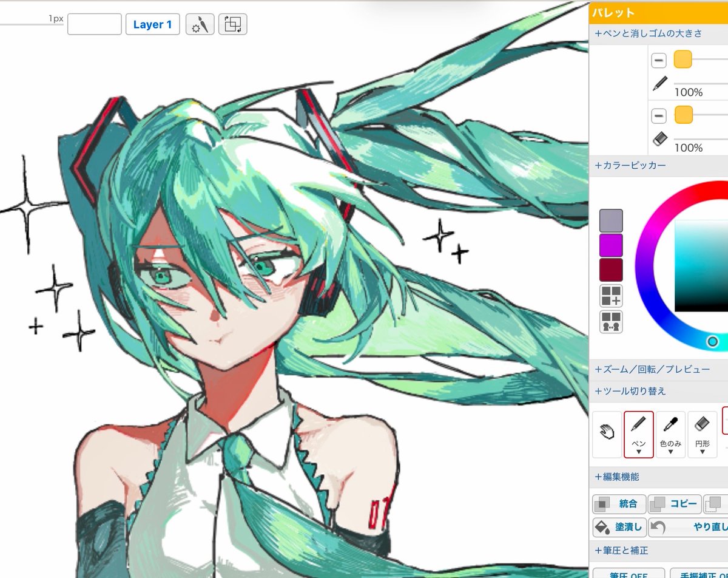Pick the dark crimson color swatch
The image size is (728, 578).
pos(611,270)
